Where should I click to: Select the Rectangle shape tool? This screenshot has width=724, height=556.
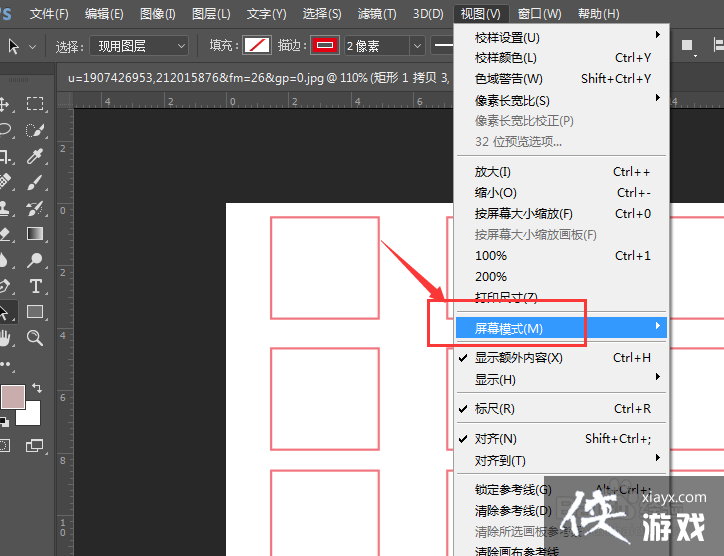[x=35, y=312]
